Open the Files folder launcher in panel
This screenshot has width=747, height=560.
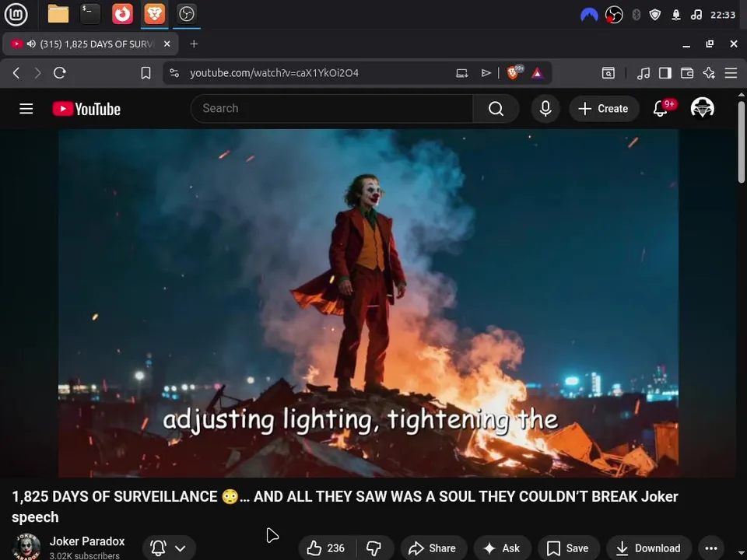pyautogui.click(x=58, y=14)
